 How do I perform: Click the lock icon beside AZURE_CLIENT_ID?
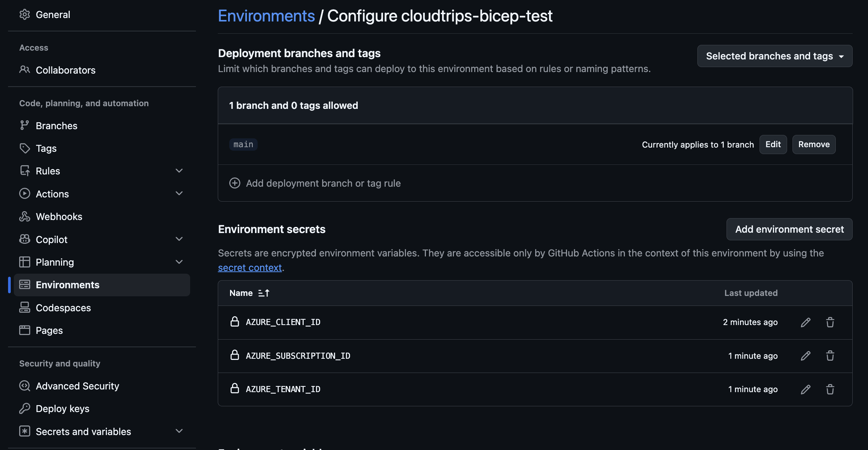pyautogui.click(x=235, y=322)
